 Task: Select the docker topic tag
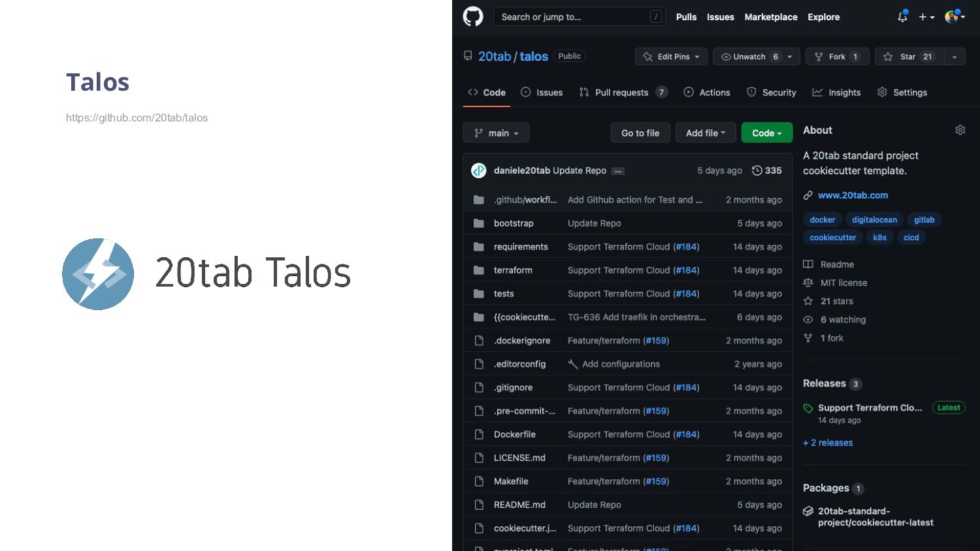[822, 220]
